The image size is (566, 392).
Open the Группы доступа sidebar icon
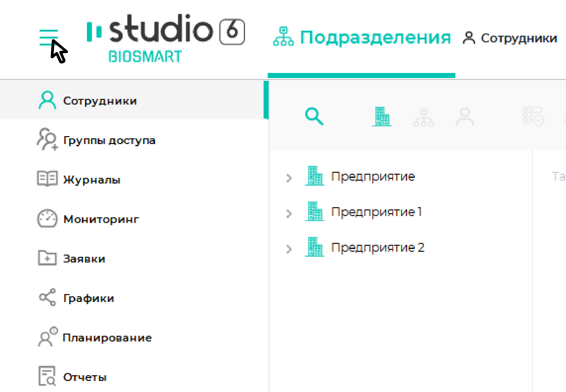(x=47, y=139)
